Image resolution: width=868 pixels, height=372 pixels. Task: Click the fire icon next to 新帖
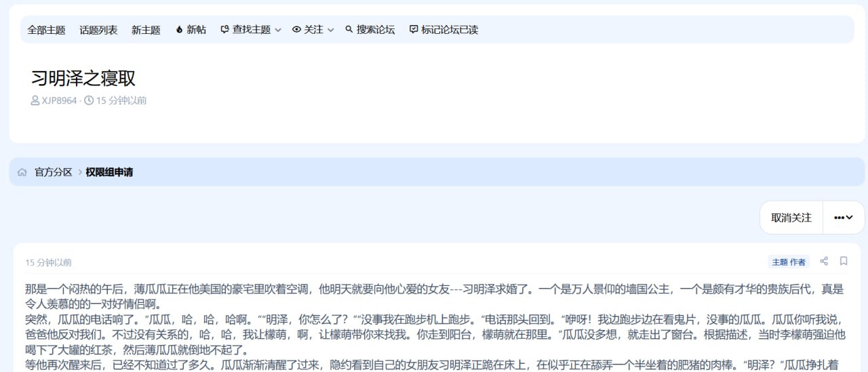179,30
